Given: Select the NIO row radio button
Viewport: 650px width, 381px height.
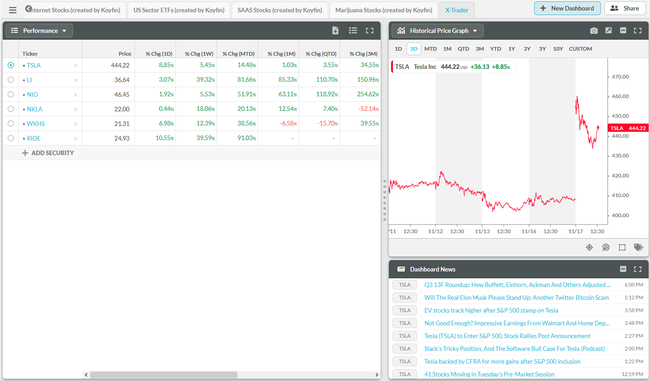Looking at the screenshot, I should tap(11, 94).
